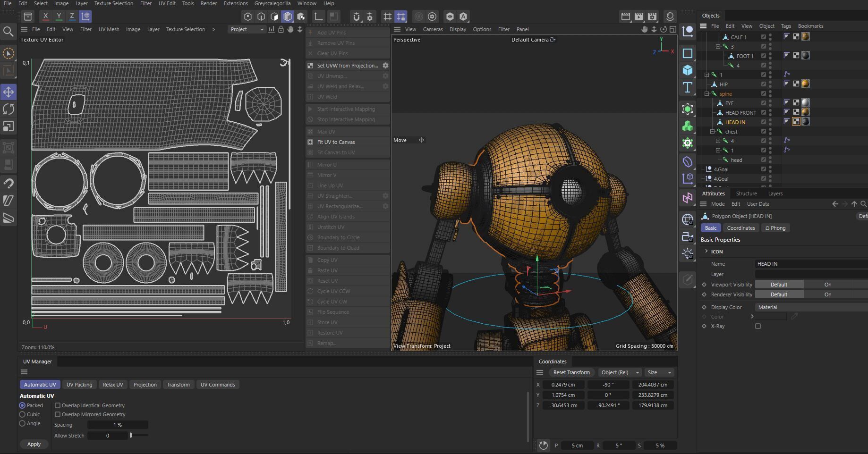Click the Spacing 1 % value field

118,425
